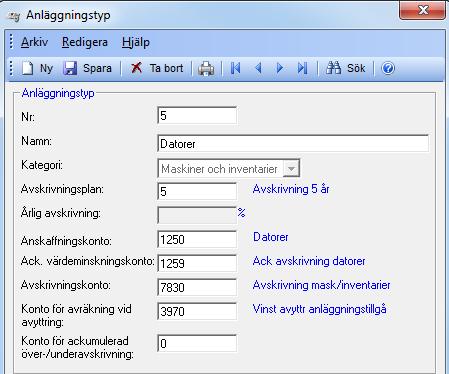The height and width of the screenshot is (374, 449).
Task: Click the blue 'Datorer' account description
Action: click(271, 237)
